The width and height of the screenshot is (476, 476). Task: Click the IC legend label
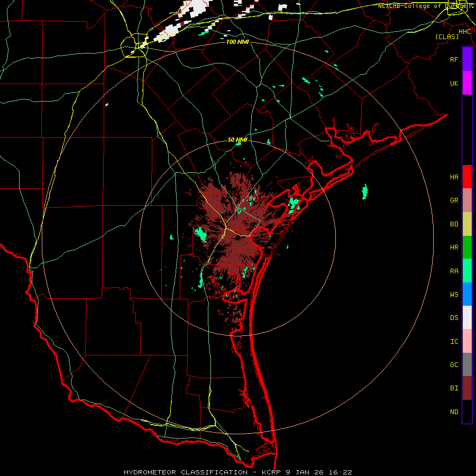pyautogui.click(x=454, y=342)
